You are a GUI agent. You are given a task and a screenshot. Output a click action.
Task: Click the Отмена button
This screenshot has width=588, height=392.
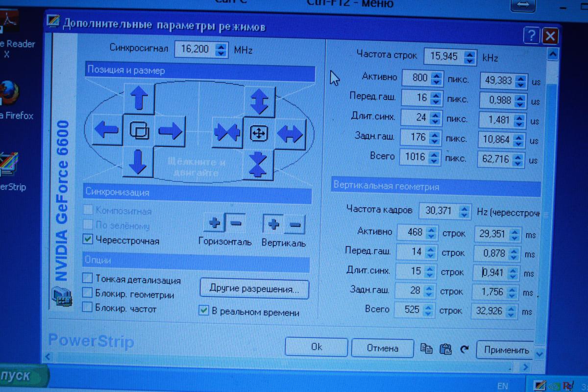tap(383, 348)
